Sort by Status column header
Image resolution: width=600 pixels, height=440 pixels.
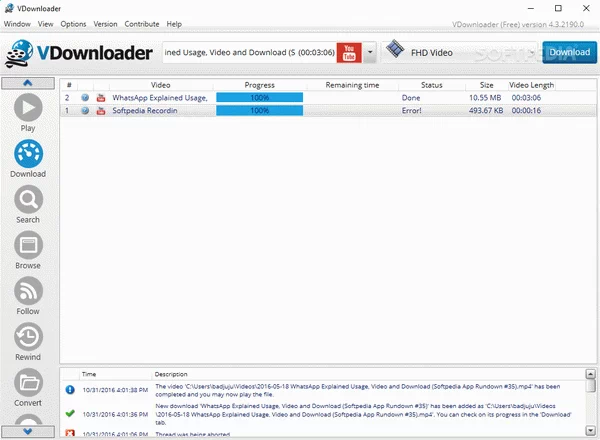coord(432,85)
